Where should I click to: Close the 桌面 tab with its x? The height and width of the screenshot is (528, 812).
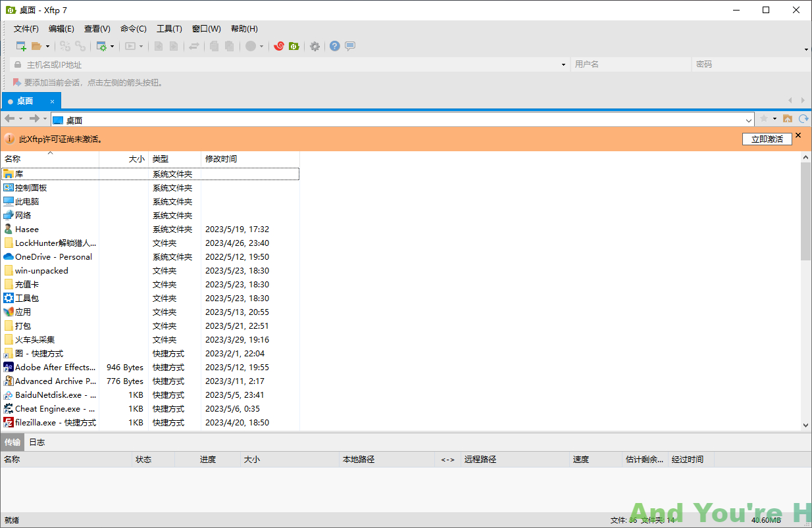coord(53,101)
